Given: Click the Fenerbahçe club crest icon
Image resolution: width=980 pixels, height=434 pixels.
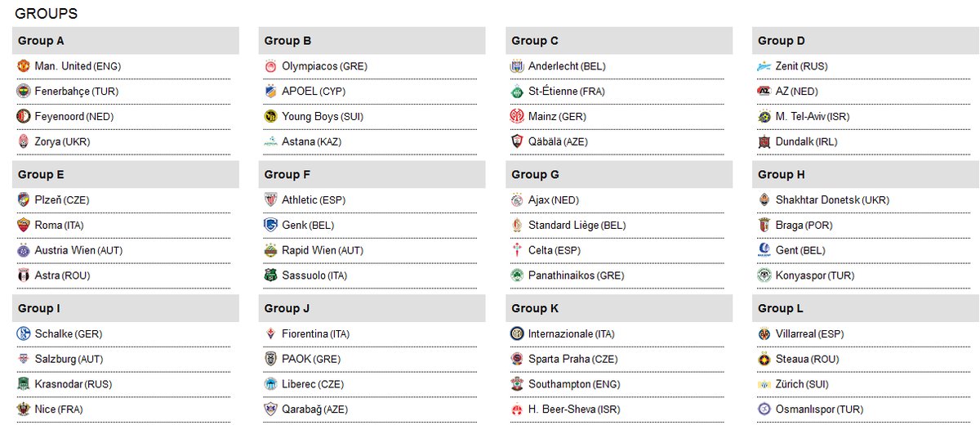Looking at the screenshot, I should click(23, 92).
